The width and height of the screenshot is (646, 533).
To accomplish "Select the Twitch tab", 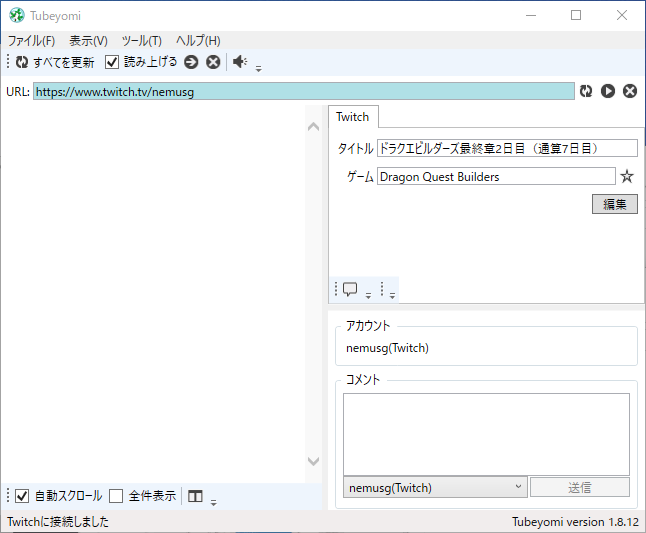I will point(352,117).
